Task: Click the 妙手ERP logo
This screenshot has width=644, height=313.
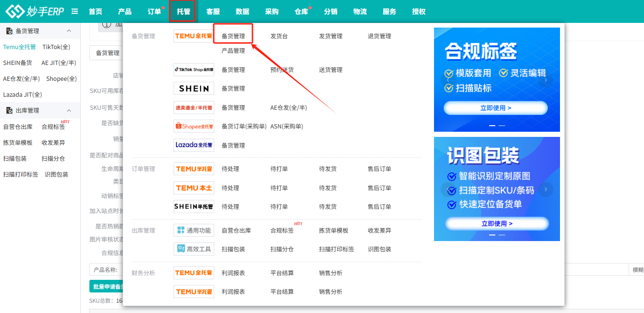Action: (33, 10)
